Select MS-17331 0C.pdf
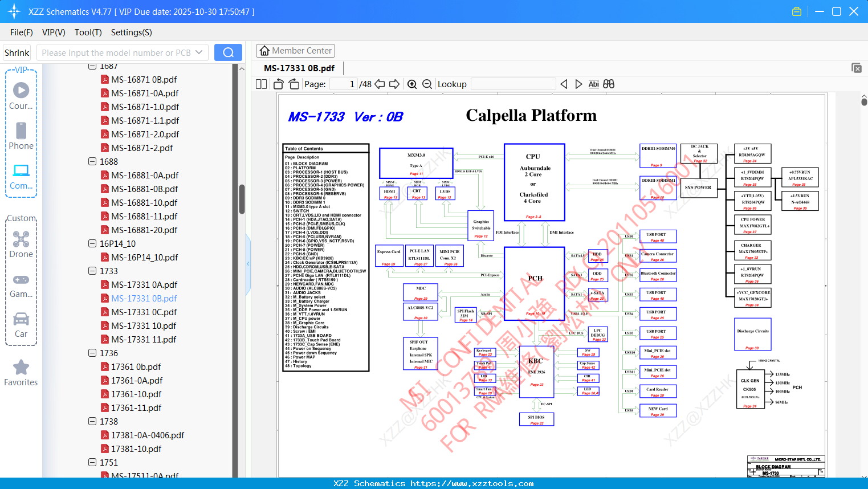Viewport: 868px width, 489px height. [144, 312]
